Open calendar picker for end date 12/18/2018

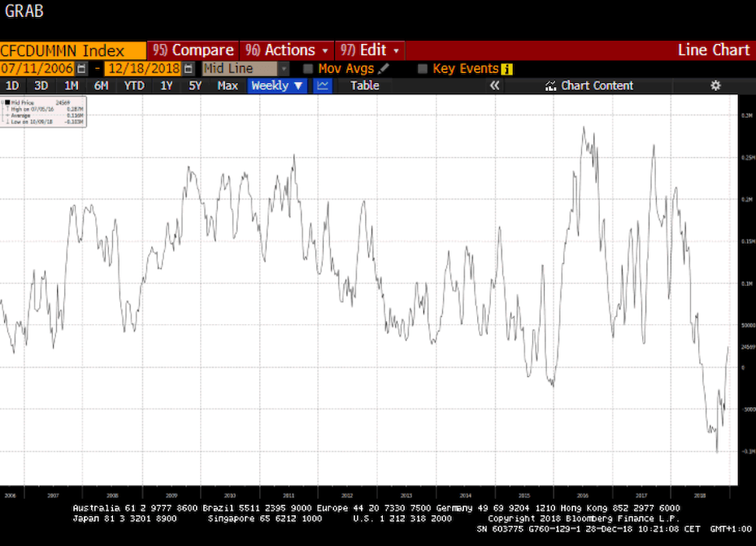pyautogui.click(x=189, y=69)
